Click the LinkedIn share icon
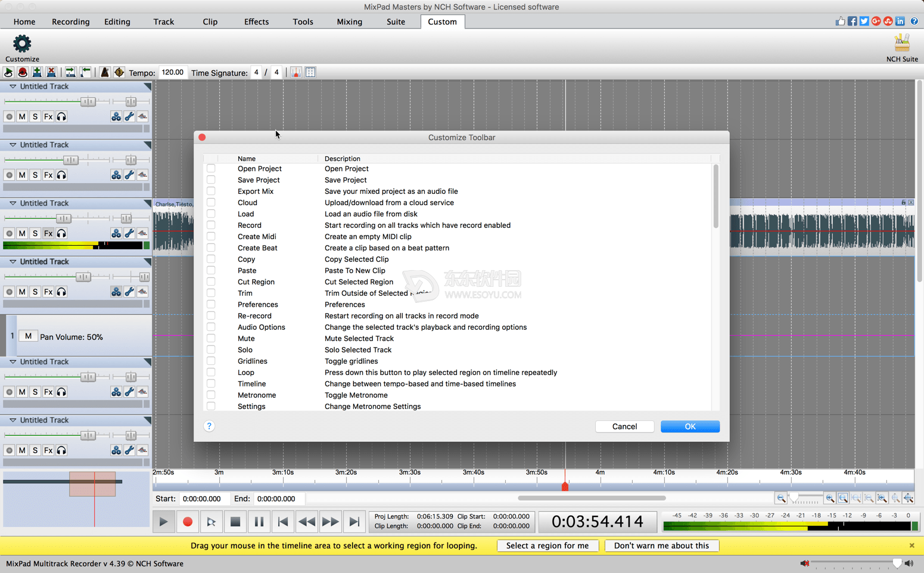 coord(900,21)
